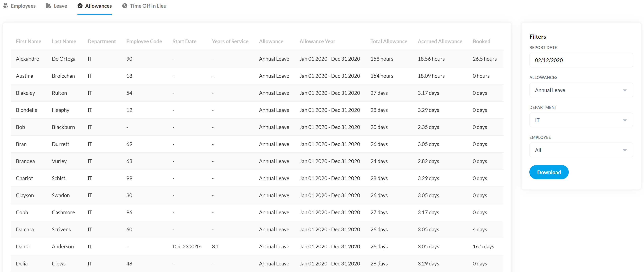Click the Total Allowance column header

pyautogui.click(x=389, y=41)
